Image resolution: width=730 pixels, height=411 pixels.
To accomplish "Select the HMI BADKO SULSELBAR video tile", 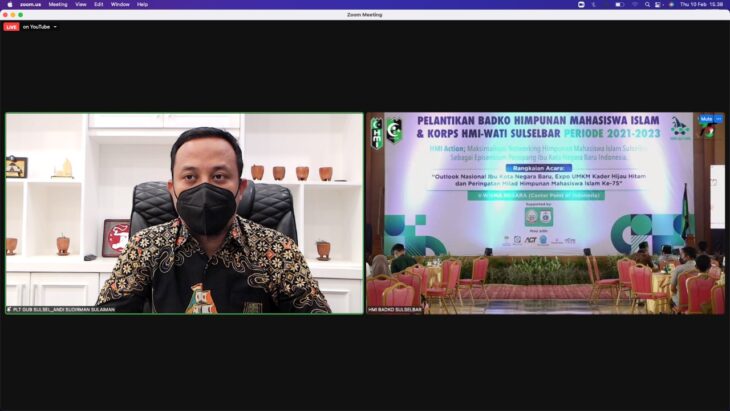I will point(545,213).
